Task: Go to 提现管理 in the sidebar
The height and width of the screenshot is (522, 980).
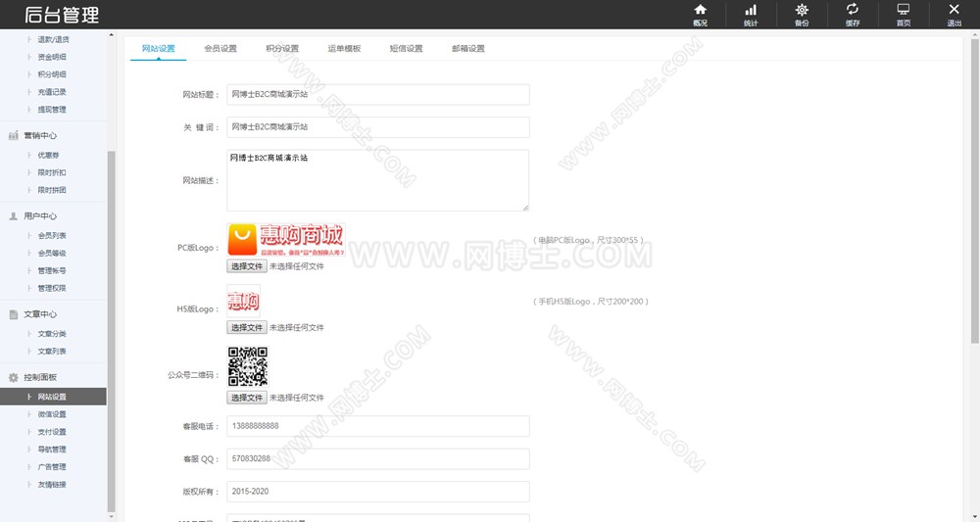Action: pos(53,110)
